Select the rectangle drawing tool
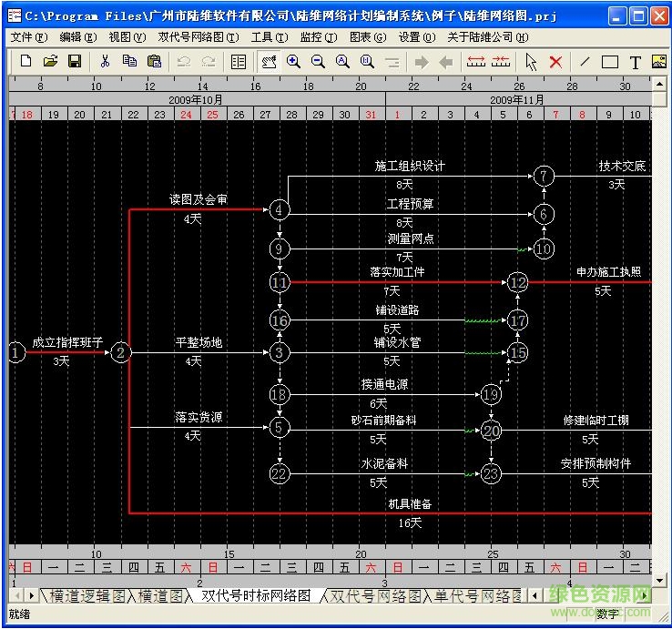Viewport: 672px width, 629px height. (x=610, y=62)
